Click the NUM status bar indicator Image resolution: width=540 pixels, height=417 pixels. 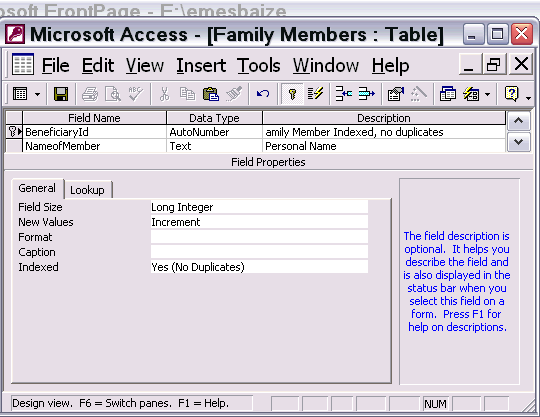click(x=436, y=403)
